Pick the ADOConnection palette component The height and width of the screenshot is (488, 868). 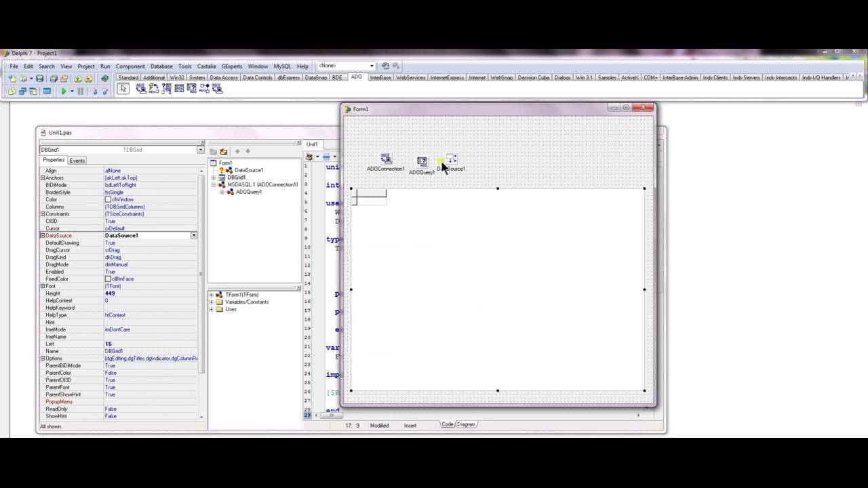pyautogui.click(x=141, y=89)
